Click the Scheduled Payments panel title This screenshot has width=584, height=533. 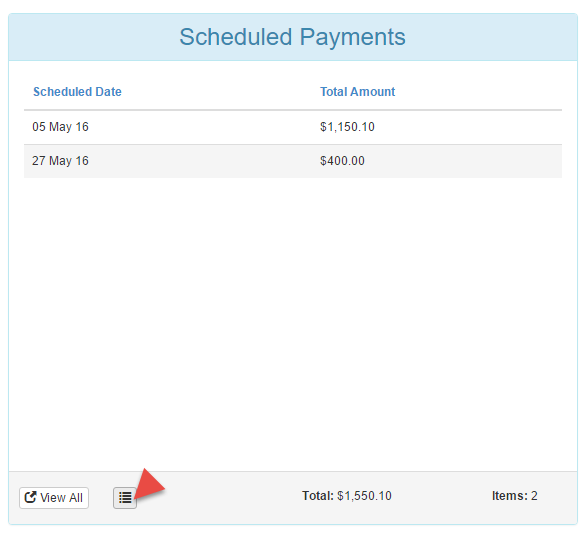pyautogui.click(x=292, y=37)
